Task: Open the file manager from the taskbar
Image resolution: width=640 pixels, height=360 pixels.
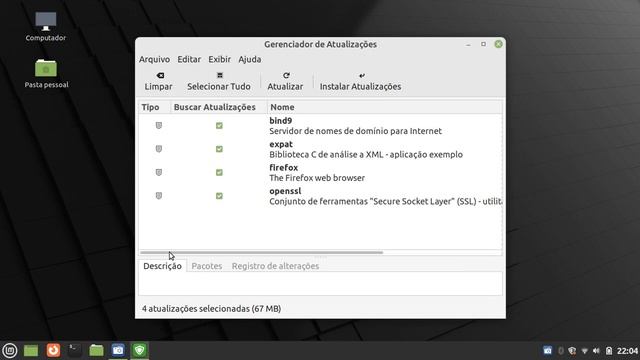Action: tap(96, 350)
